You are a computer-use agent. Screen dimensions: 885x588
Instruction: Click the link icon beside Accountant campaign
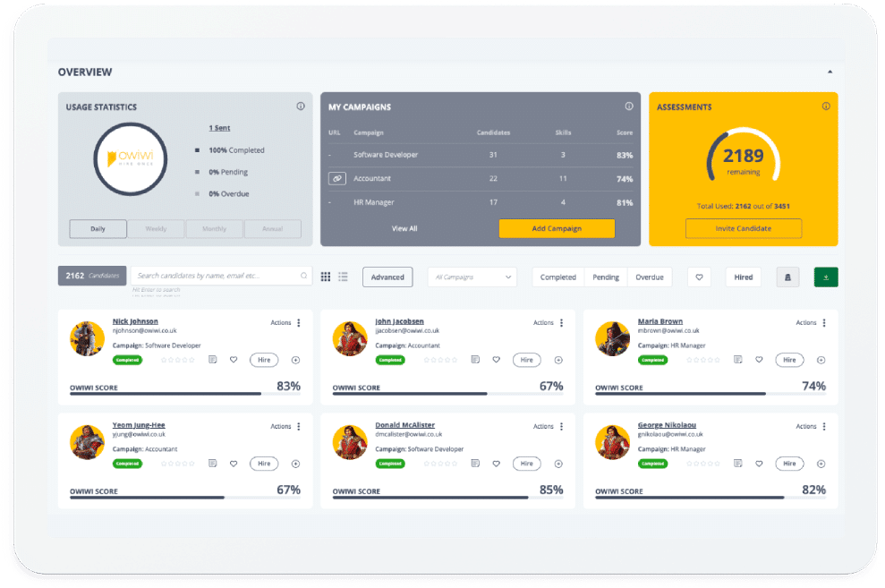[x=336, y=179]
